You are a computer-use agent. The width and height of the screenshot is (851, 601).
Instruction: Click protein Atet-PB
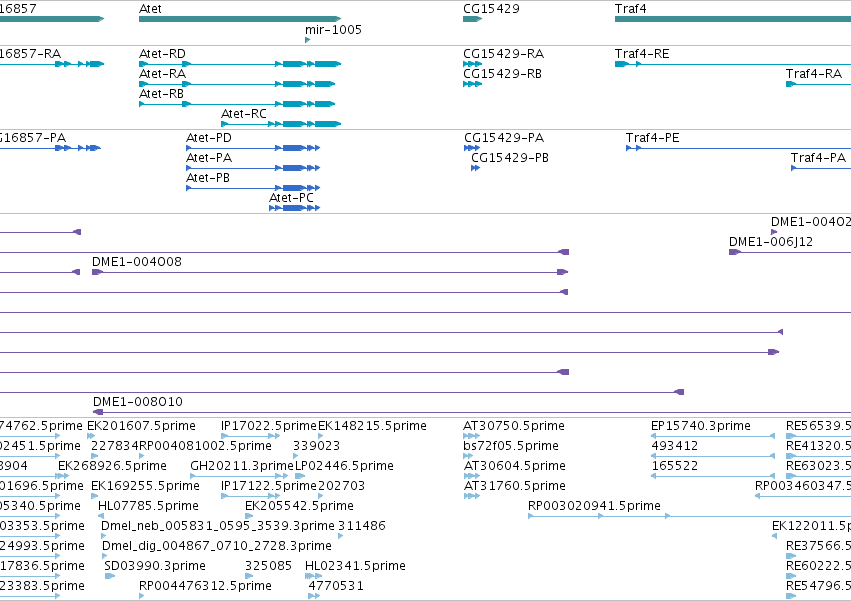[x=253, y=188]
